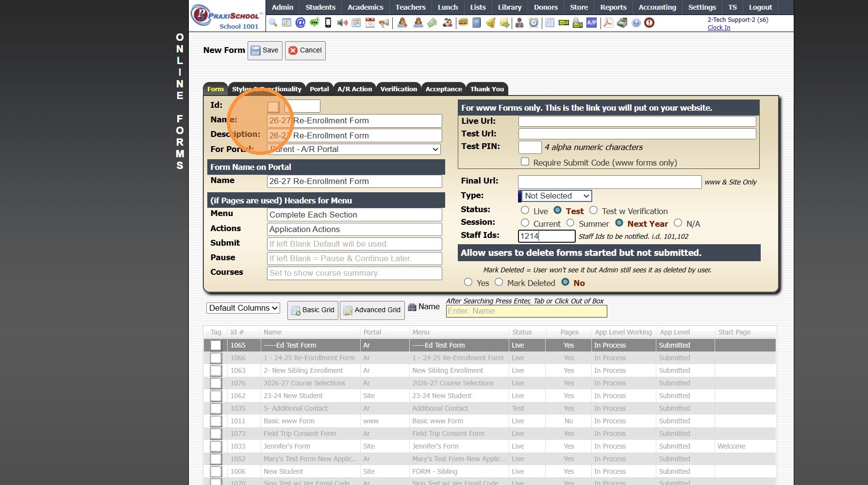Go to the Verification tab
Image resolution: width=868 pixels, height=485 pixels.
(399, 89)
